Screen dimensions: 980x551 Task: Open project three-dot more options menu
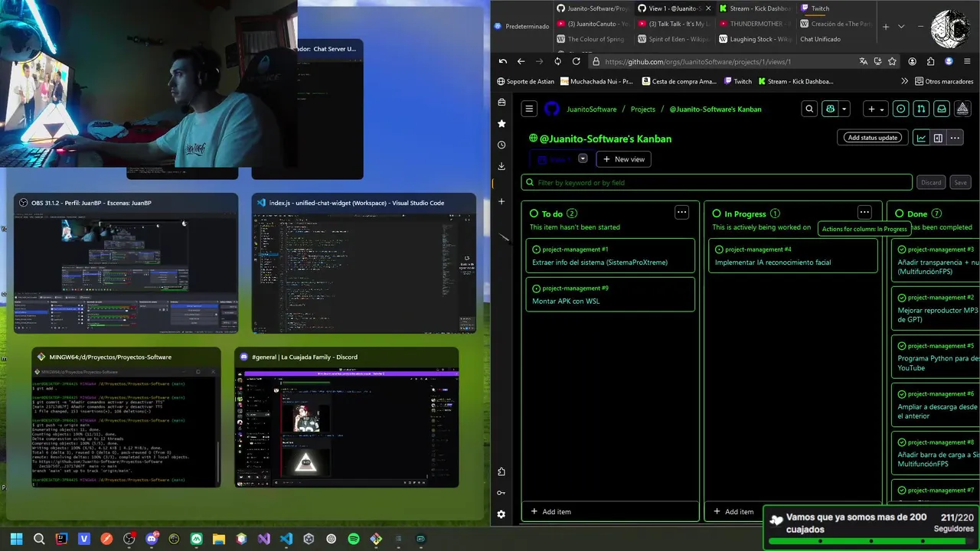pos(955,138)
